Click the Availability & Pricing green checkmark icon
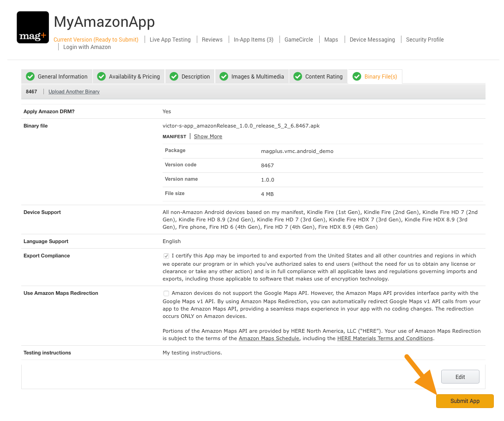 click(101, 77)
